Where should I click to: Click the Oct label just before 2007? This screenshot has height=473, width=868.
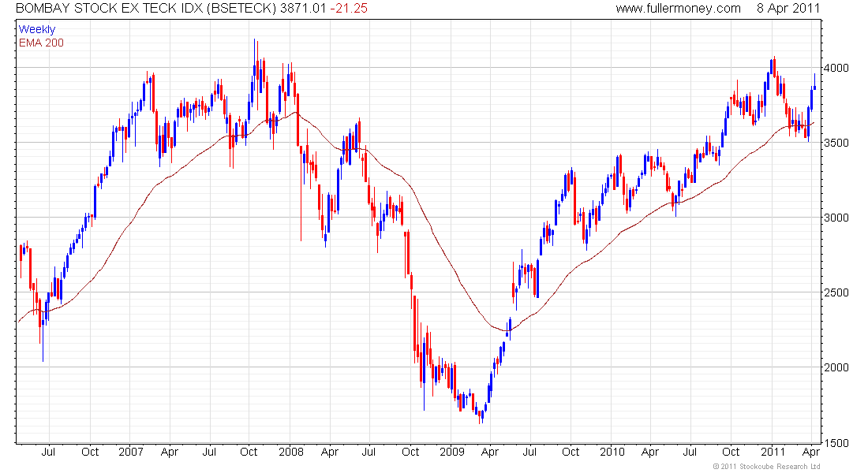tap(90, 452)
